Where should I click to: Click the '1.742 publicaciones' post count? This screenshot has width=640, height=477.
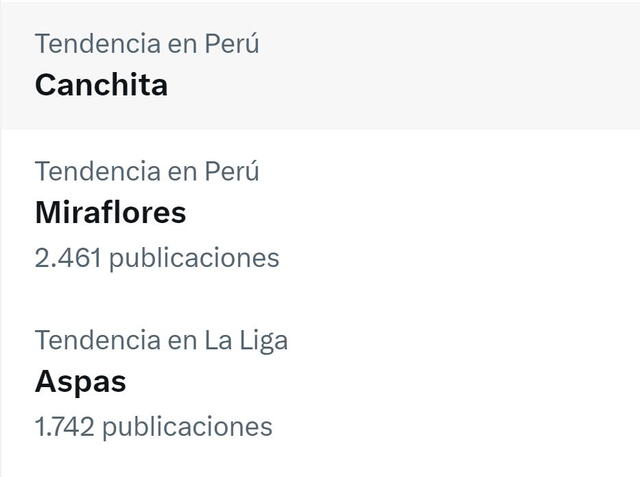(x=153, y=427)
